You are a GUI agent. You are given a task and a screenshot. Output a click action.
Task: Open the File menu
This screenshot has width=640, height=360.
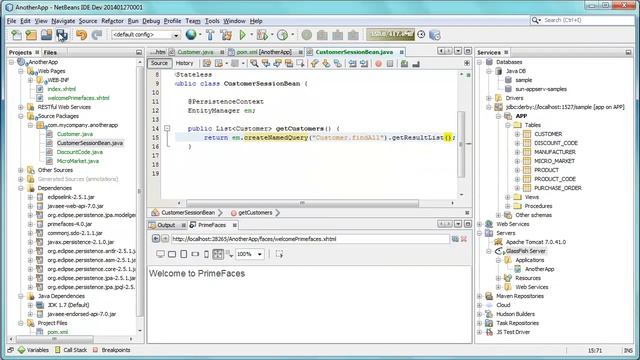11,21
